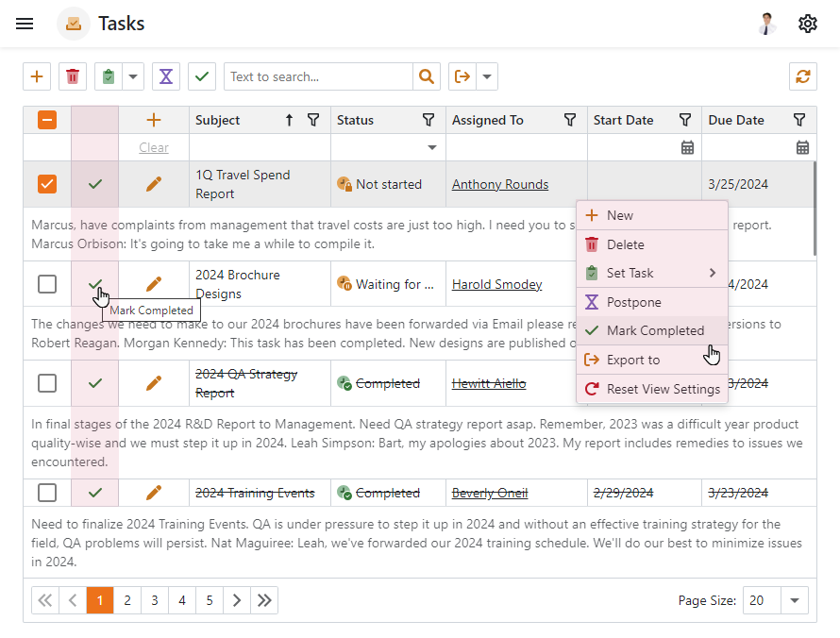Click the Export to toolbar button
The image size is (840, 638).
click(x=462, y=76)
